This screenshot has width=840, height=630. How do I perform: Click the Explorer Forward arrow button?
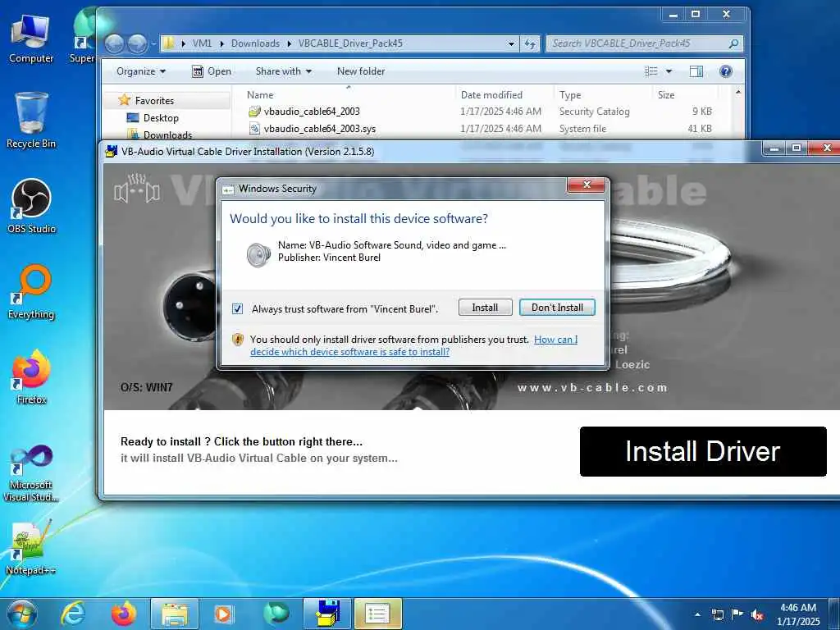[138, 43]
